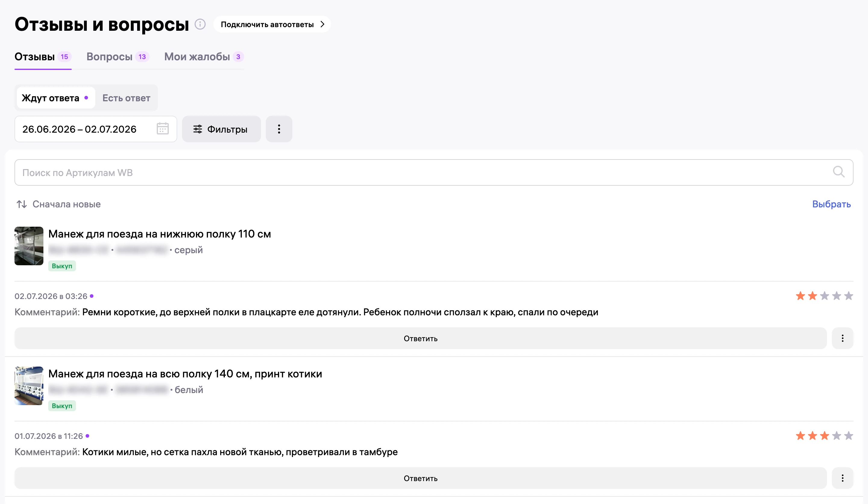Open the three-dot menu for the 01.07.2026 review
The height and width of the screenshot is (504, 868).
tap(842, 478)
